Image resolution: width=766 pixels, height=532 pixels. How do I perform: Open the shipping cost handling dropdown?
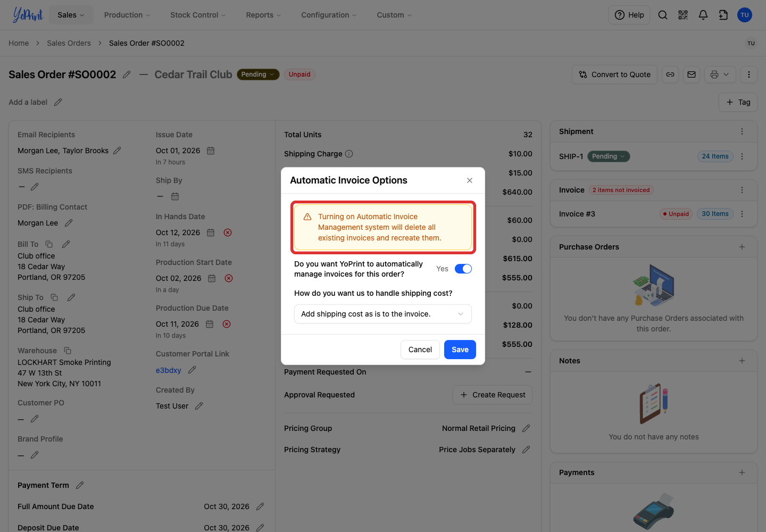point(383,314)
